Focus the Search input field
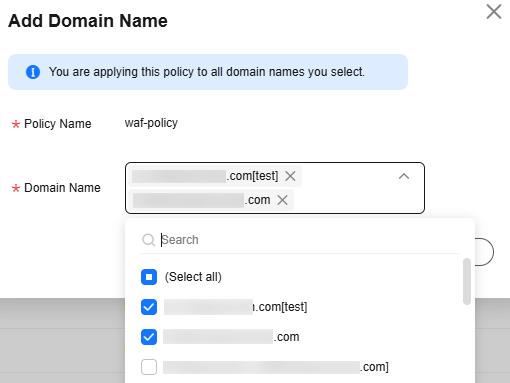Viewport: 510px width, 383px height. coord(309,240)
